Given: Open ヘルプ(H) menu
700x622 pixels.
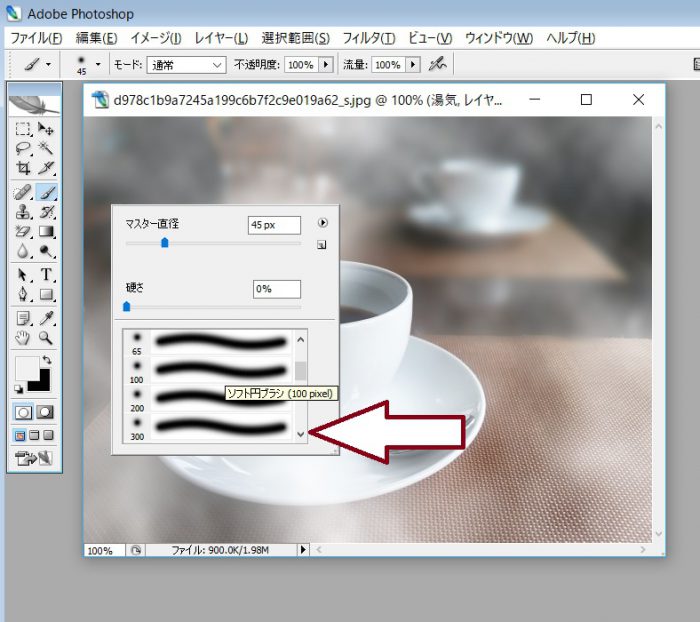Looking at the screenshot, I should coord(571,38).
